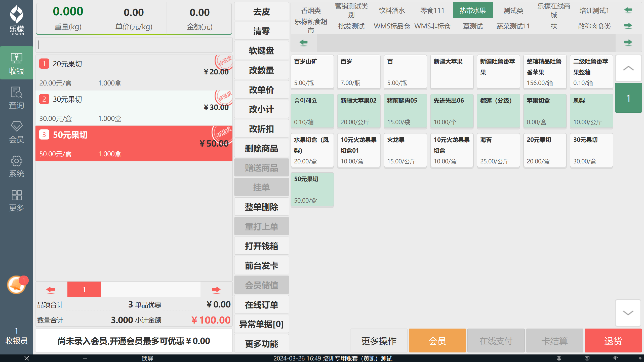Image resolution: width=644 pixels, height=362 pixels.
Task: Click the orange 会员 member button
Action: click(437, 341)
